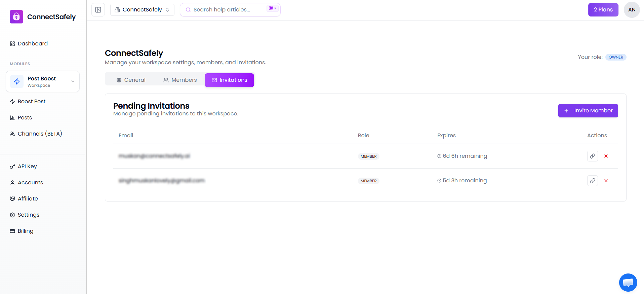Revoke the invitation expiring in 5d 3h

pos(606,181)
